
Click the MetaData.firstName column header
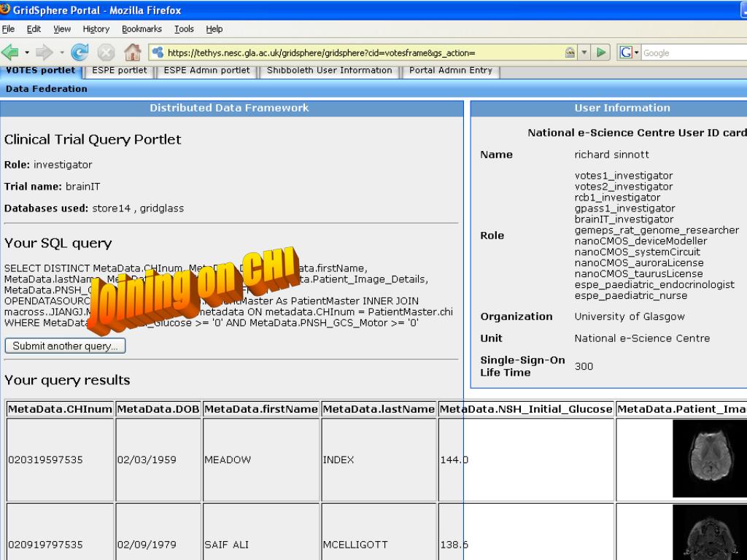(x=261, y=409)
